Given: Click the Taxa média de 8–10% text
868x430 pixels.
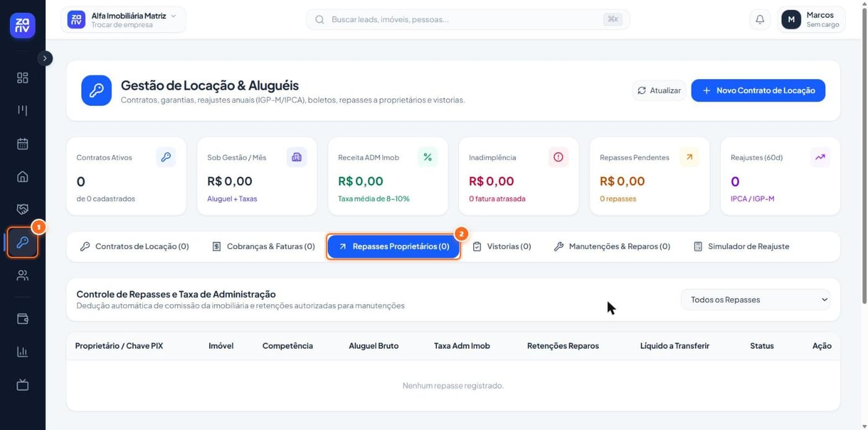Looking at the screenshot, I should pyautogui.click(x=374, y=199).
